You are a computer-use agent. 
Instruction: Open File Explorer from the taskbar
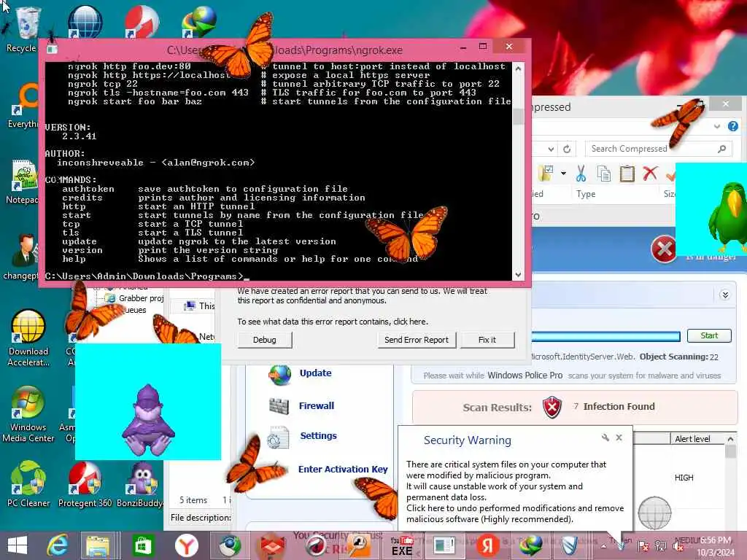click(98, 545)
